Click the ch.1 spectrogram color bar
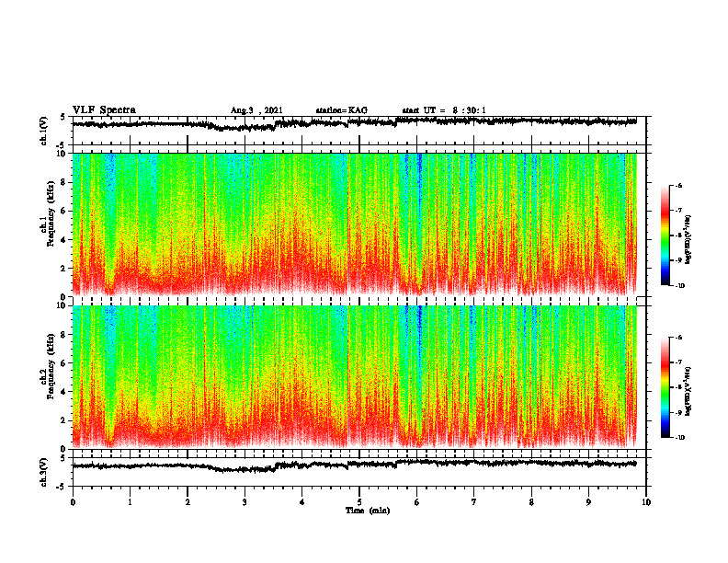The width and height of the screenshot is (728, 563). click(665, 236)
